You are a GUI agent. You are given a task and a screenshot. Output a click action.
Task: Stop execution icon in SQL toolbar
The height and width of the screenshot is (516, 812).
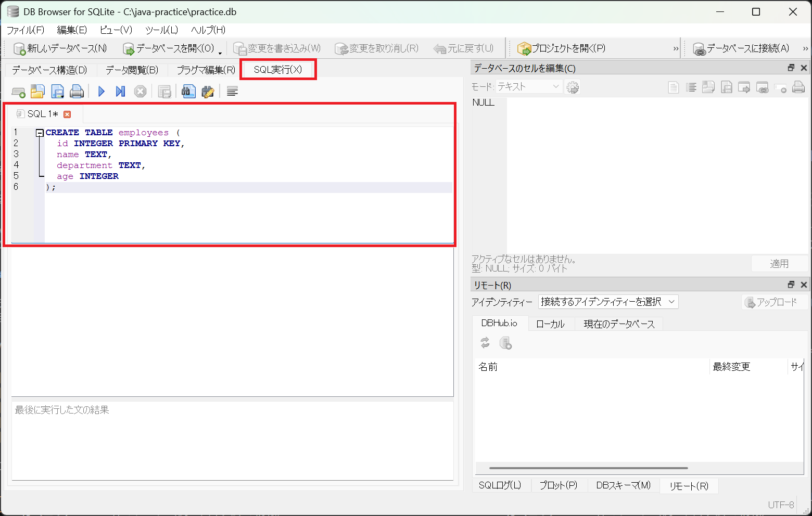pyautogui.click(x=140, y=92)
